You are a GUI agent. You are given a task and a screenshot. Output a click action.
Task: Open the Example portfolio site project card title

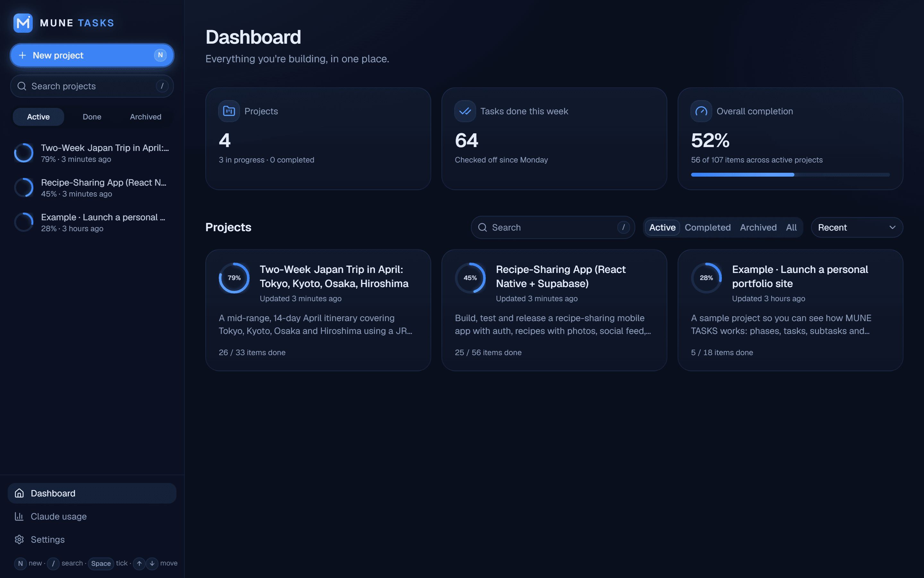tap(800, 276)
